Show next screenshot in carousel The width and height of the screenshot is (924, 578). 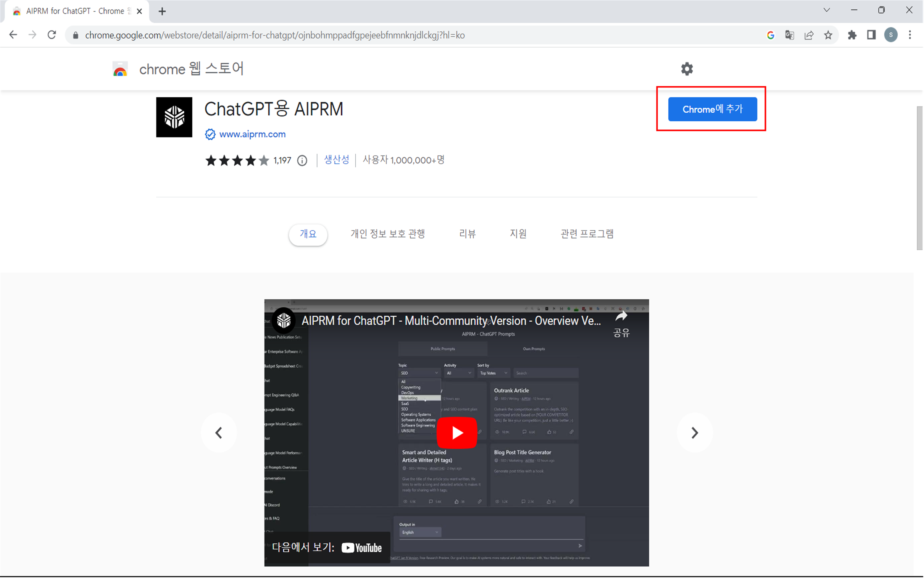tap(695, 433)
